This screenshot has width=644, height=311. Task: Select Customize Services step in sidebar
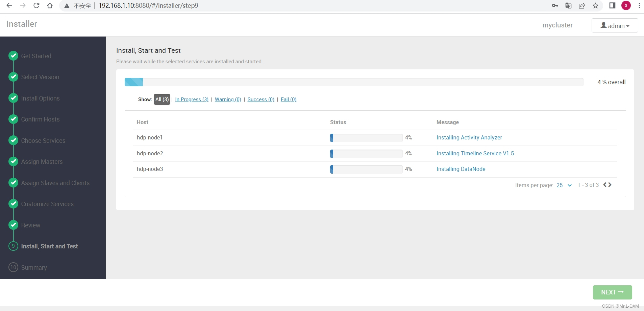pos(47,204)
